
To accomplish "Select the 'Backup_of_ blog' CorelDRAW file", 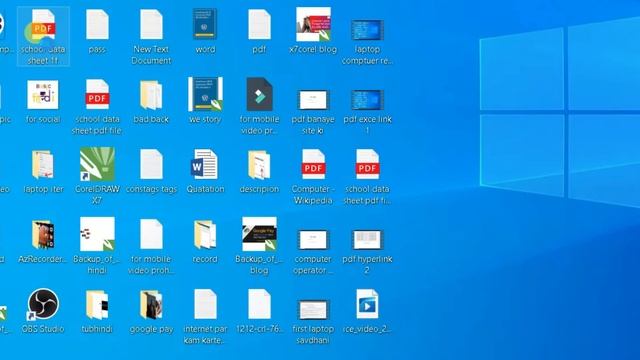I will 259,234.
